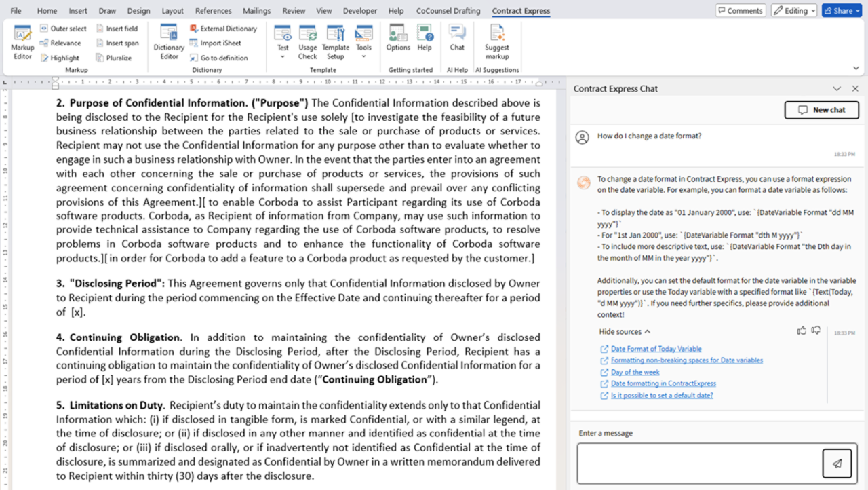Open Date Format of Today Variable link

pos(656,349)
